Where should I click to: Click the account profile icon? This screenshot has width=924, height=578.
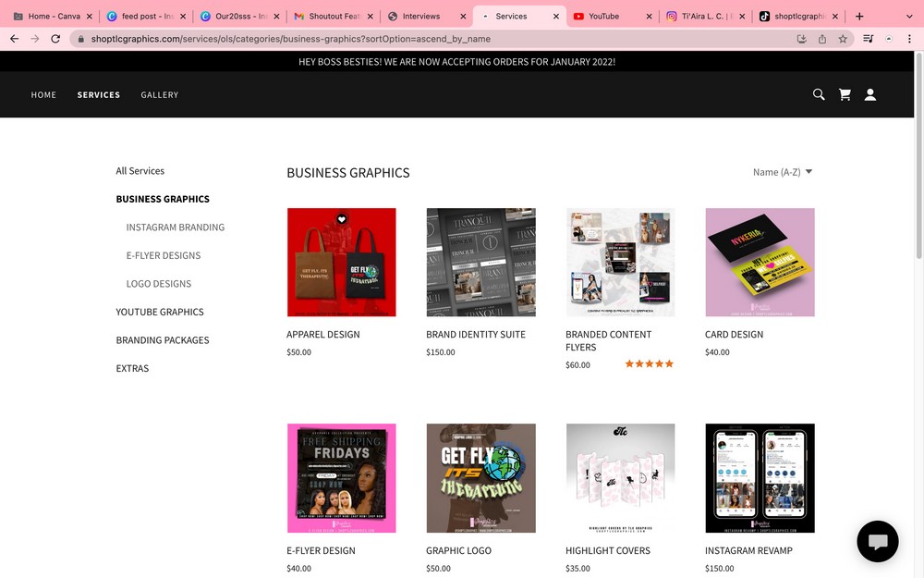coord(870,94)
